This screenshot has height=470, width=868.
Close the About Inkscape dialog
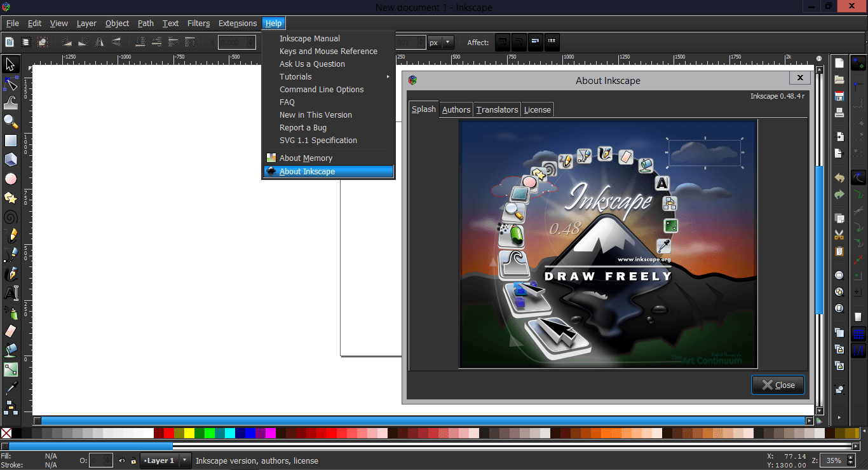[x=778, y=385]
